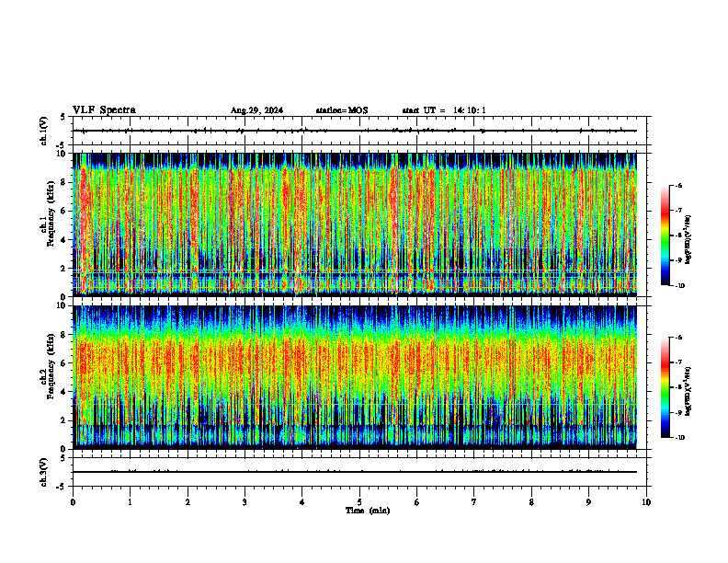Click the "4" kHz tick on ch.1 frequency axis
This screenshot has height=563, width=728.
tap(63, 240)
